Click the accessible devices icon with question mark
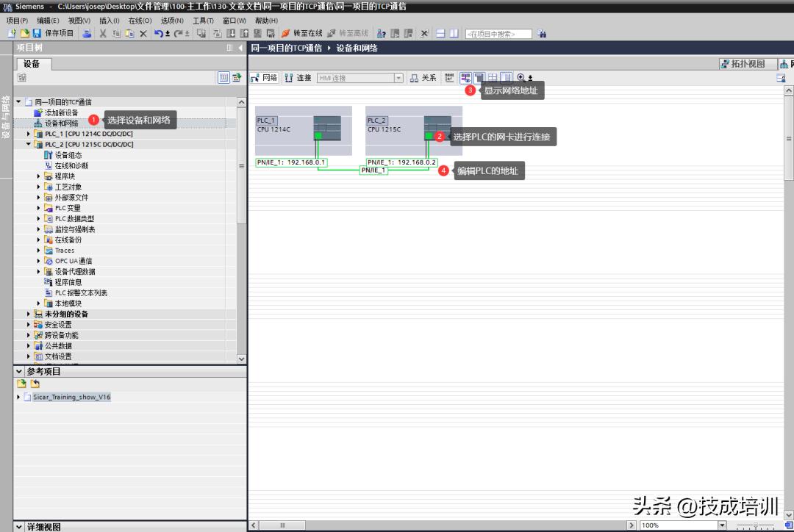The height and width of the screenshot is (532, 794). pyautogui.click(x=382, y=33)
